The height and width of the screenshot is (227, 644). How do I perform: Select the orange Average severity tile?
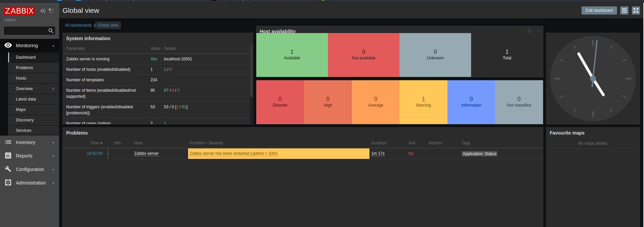(376, 102)
